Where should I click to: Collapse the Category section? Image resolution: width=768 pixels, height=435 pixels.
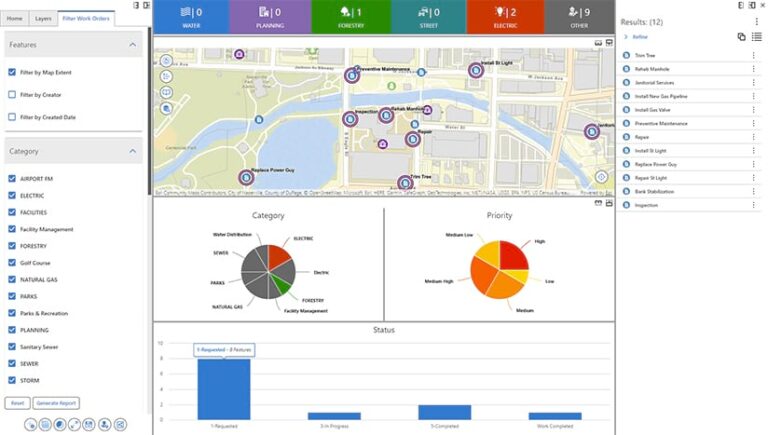coord(132,151)
